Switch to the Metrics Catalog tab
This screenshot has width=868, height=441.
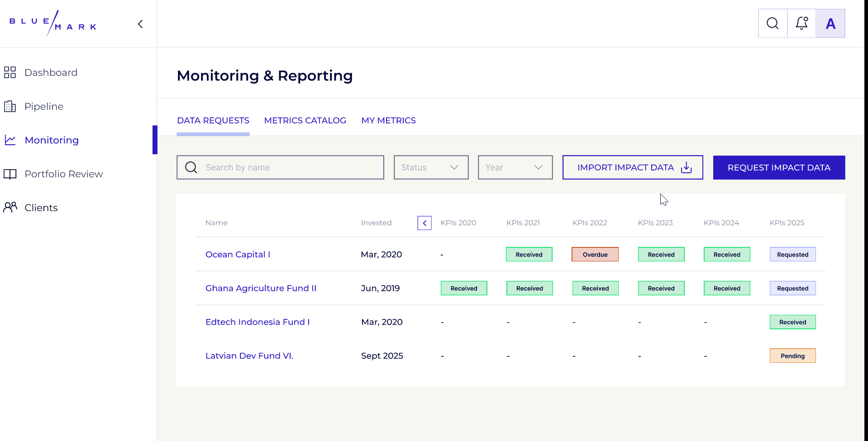coord(305,121)
